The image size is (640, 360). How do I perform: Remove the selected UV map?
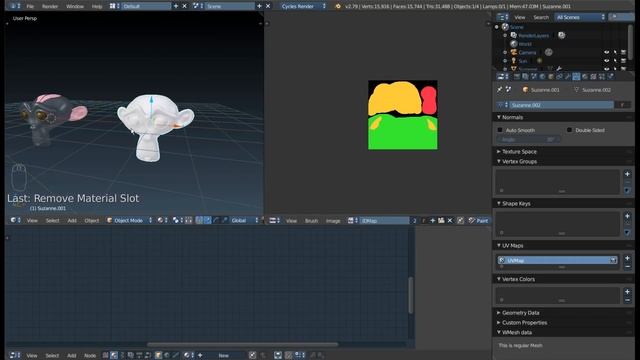627,267
